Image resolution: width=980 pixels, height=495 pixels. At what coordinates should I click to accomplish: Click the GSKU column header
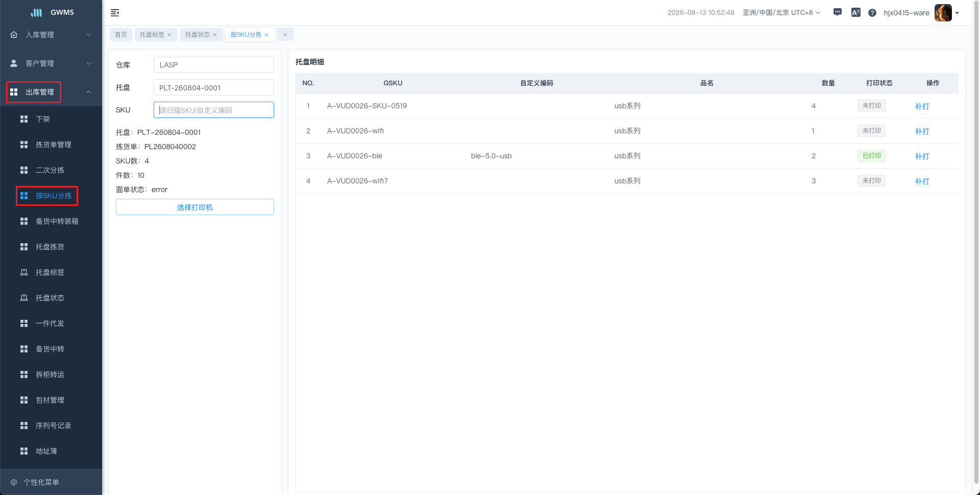[x=393, y=83]
